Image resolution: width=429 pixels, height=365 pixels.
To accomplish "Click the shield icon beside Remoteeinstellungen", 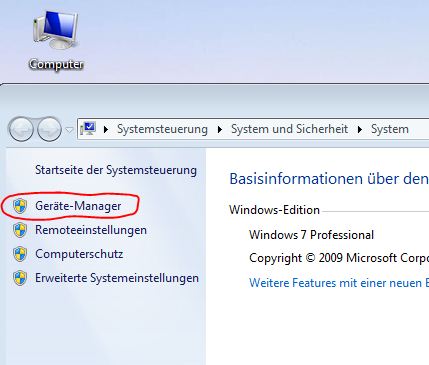I will click(x=20, y=230).
